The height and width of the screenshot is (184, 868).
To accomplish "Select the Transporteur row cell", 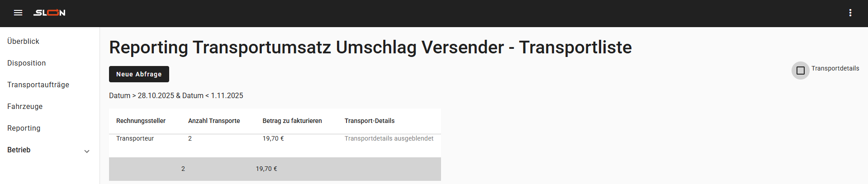I will 135,138.
